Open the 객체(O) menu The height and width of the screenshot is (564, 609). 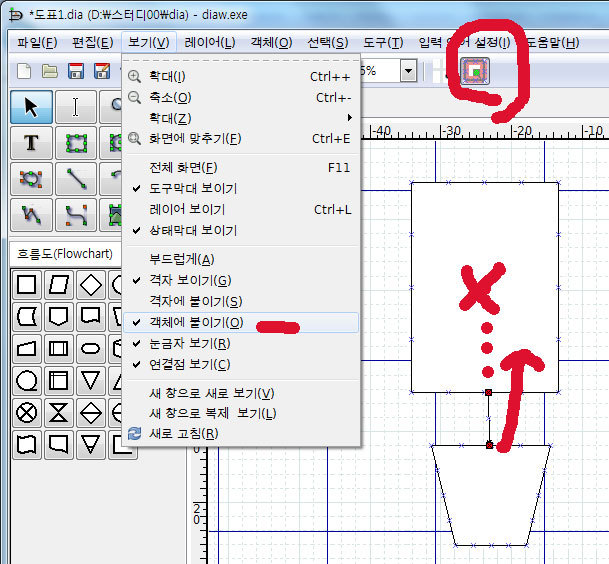pyautogui.click(x=270, y=42)
